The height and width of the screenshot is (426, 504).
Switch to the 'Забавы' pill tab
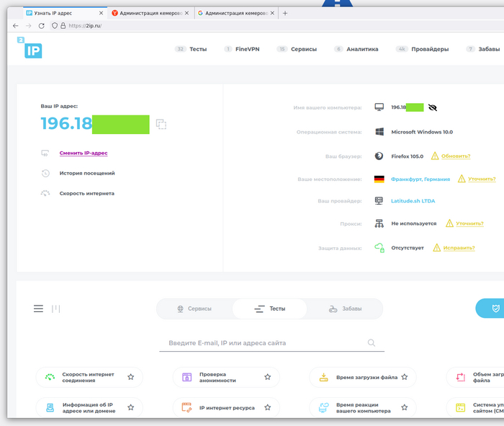click(345, 309)
